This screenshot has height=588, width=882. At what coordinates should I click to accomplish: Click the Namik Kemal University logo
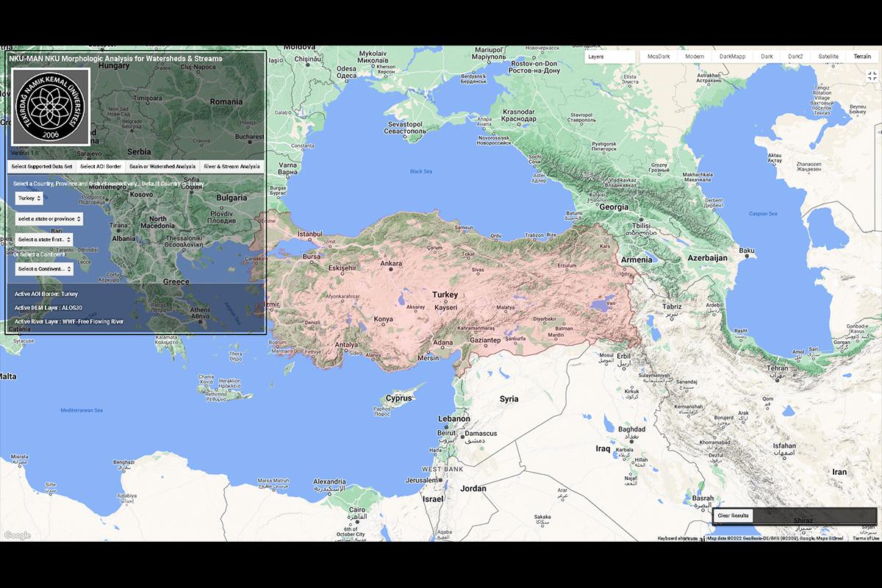tap(51, 107)
